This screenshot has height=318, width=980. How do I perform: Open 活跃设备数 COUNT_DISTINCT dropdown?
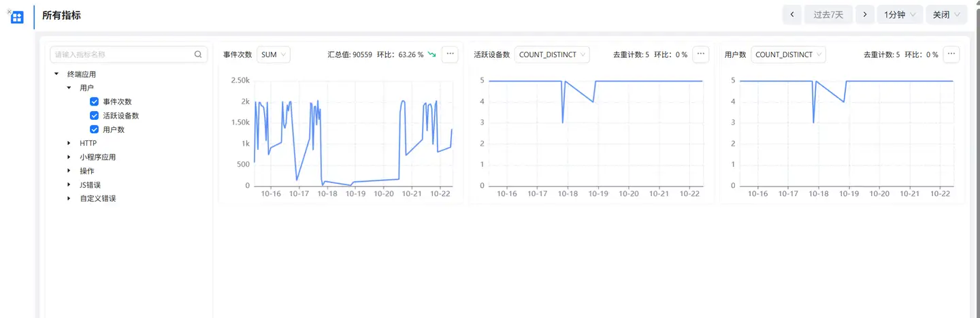click(552, 54)
